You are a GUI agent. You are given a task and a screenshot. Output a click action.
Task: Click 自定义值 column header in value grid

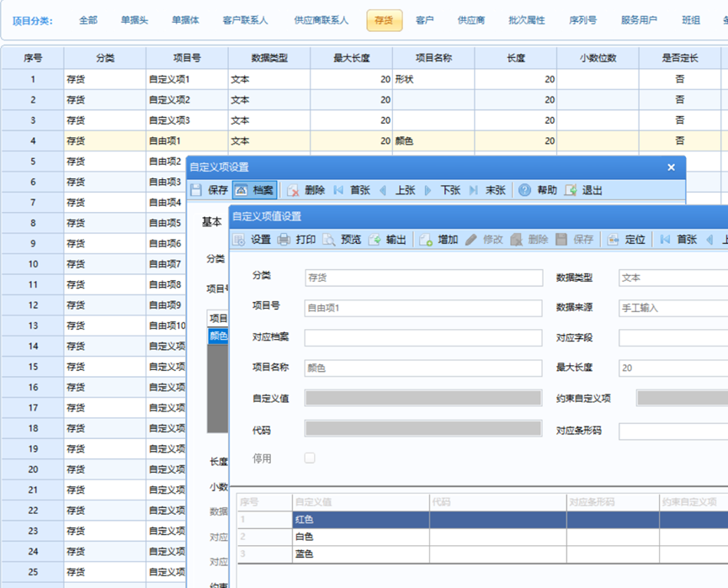[361, 502]
